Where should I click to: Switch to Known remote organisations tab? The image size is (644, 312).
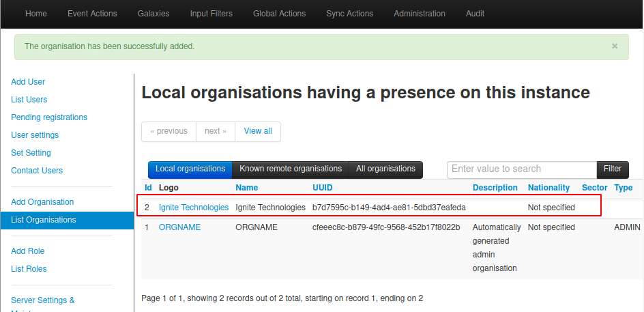[x=291, y=169]
